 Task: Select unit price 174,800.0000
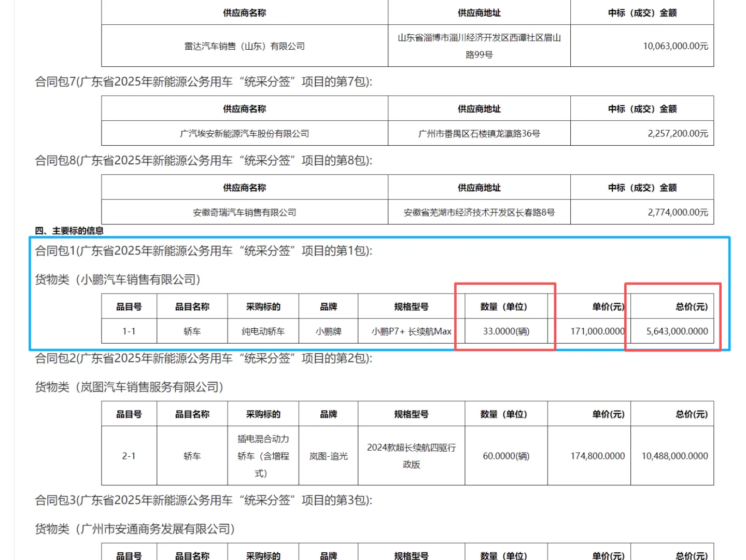[x=597, y=456]
